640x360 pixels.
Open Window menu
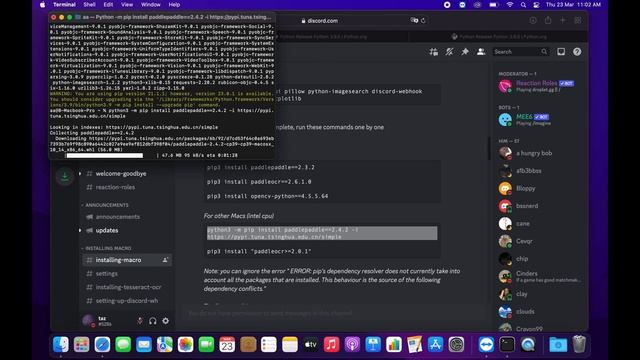pos(151,4)
